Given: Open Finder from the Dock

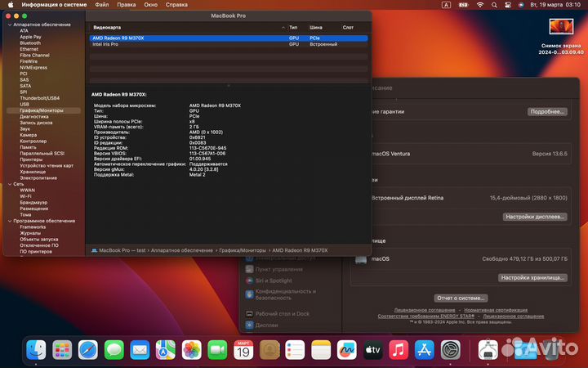Looking at the screenshot, I should pyautogui.click(x=37, y=350).
